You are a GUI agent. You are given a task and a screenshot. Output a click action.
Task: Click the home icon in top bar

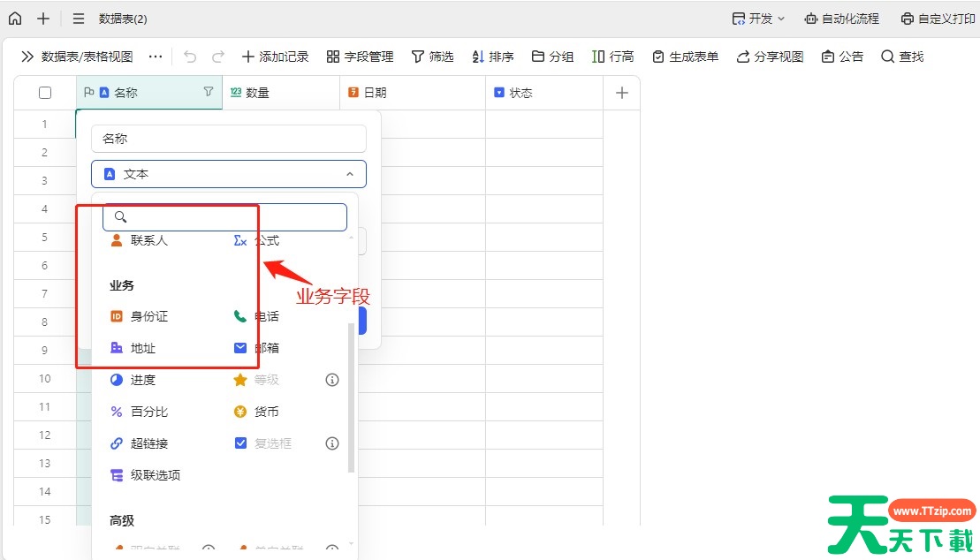tap(15, 19)
